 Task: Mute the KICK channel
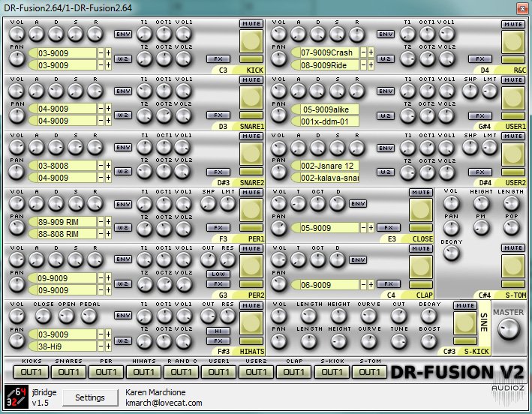point(251,24)
